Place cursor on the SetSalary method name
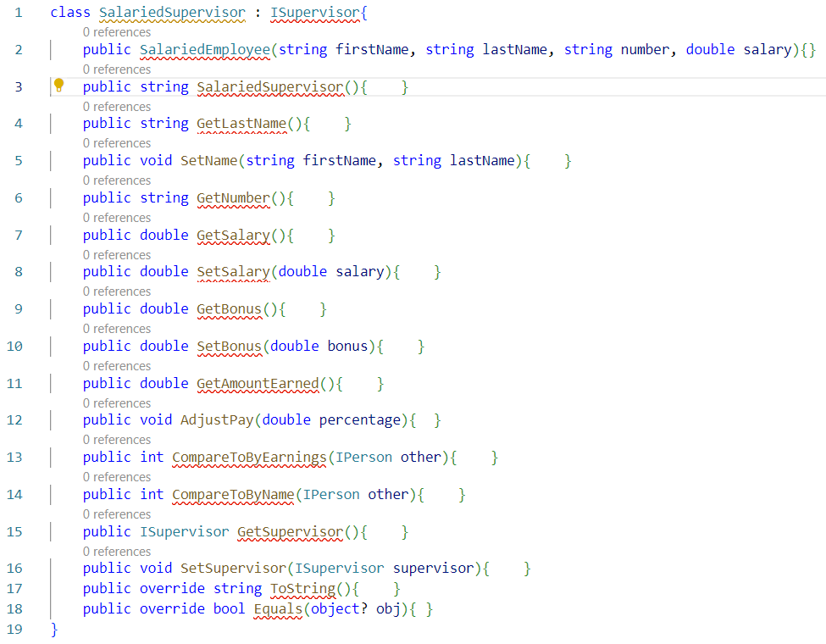The image size is (826, 644). (233, 272)
